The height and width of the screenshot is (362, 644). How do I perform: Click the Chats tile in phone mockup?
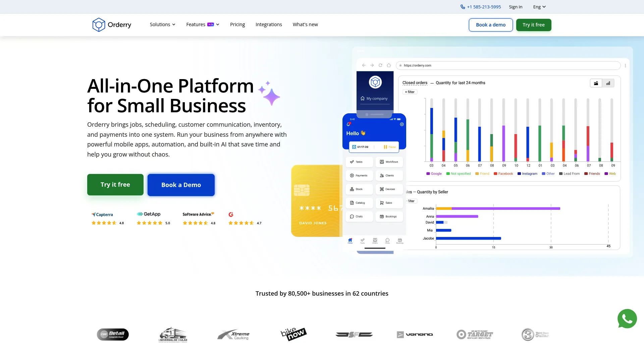click(x=359, y=217)
